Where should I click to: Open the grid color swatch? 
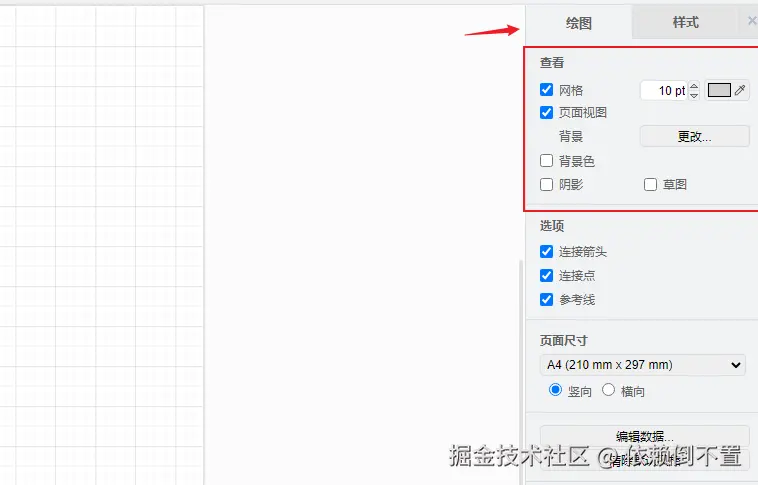tap(719, 90)
